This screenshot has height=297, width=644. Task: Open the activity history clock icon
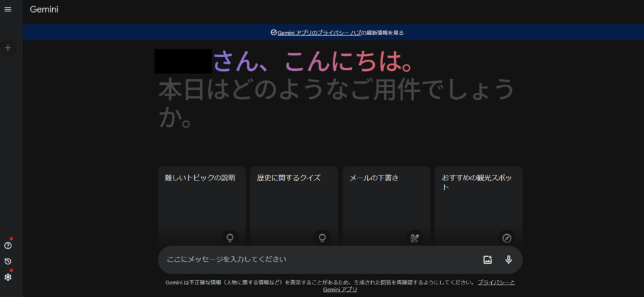click(x=8, y=261)
